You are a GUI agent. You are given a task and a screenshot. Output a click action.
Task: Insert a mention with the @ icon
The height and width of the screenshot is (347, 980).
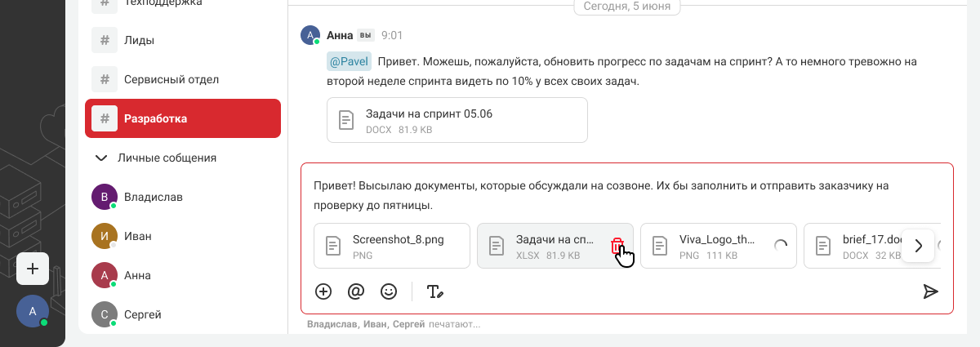click(x=356, y=291)
